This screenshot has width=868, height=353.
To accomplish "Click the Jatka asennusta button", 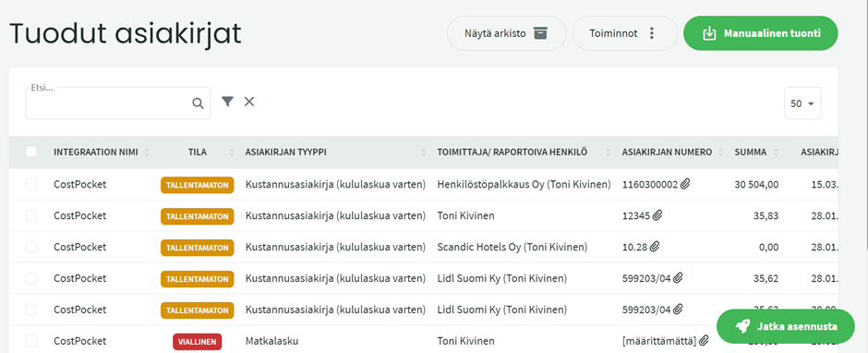I will (x=786, y=326).
